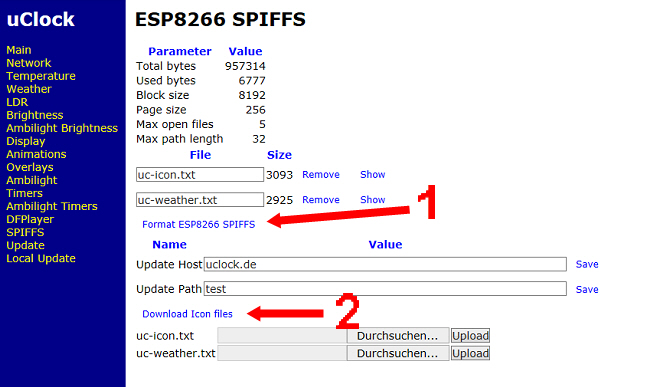Click the ESP8266 SPIFFS page heading
Screen dimensions: 663x387
[220, 19]
